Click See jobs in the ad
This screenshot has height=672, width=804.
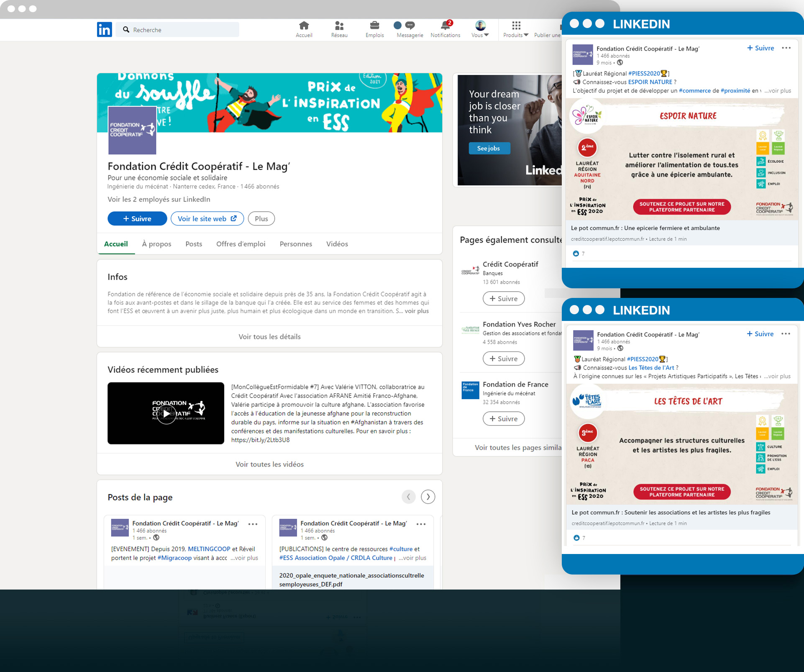[x=489, y=148]
